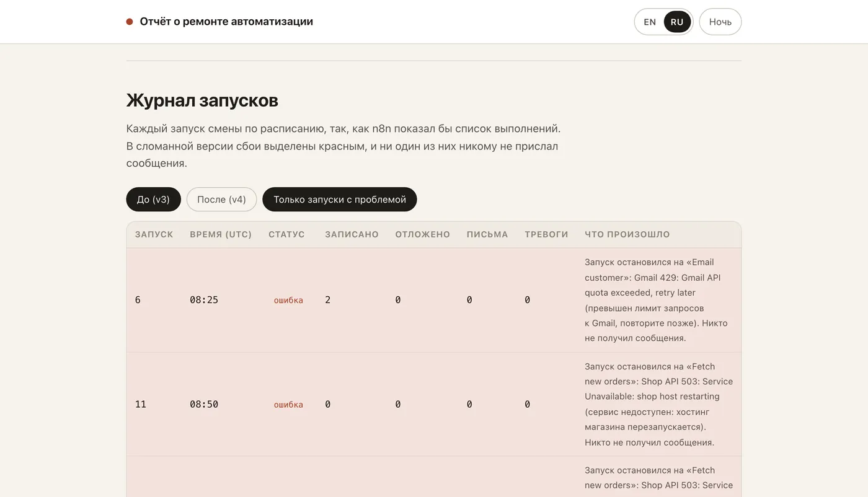Select run number 6 cell
This screenshot has width=868, height=497.
pyautogui.click(x=138, y=300)
